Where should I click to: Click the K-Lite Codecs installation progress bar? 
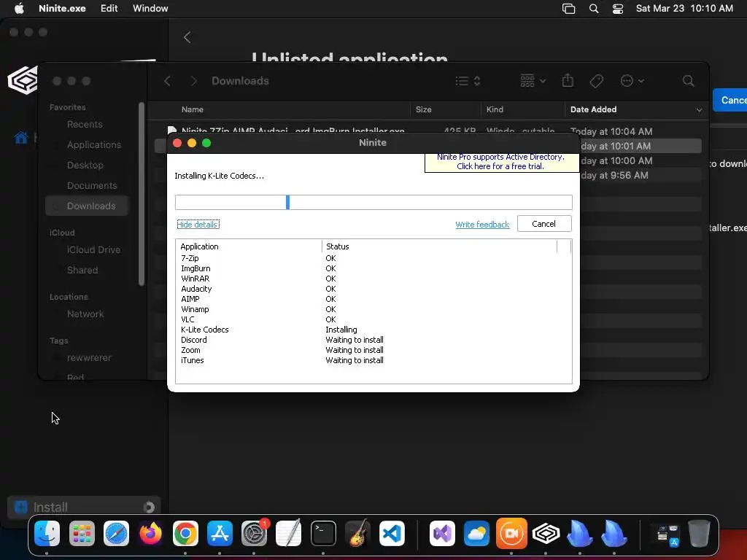point(373,203)
